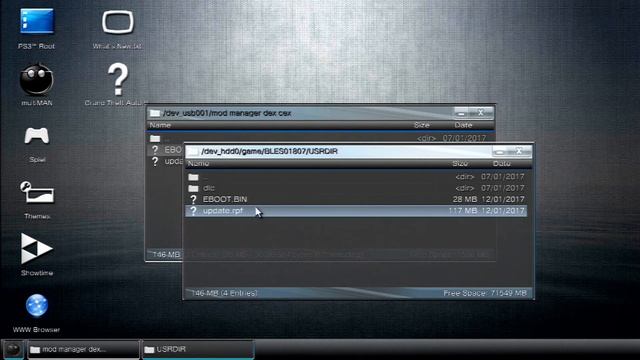640x360 pixels.
Task: Click 28 MB size of EBOOT.BIN
Action: coord(464,199)
